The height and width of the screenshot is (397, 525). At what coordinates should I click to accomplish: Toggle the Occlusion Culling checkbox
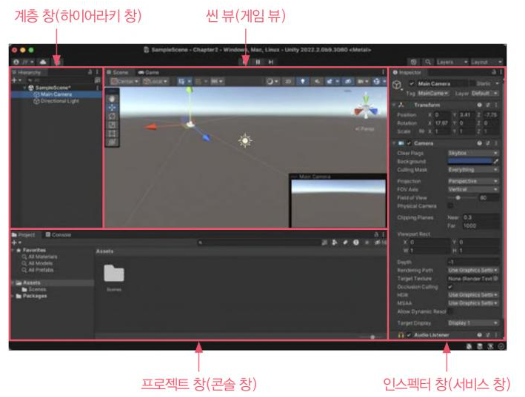pos(451,287)
